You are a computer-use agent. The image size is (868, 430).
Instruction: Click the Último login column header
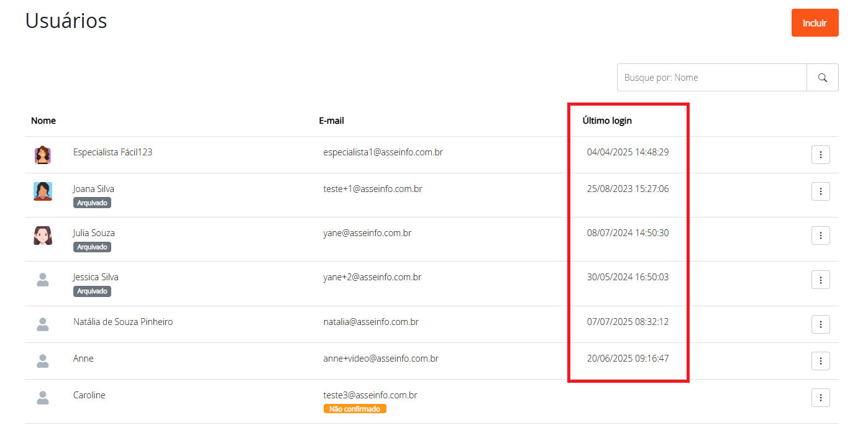coord(606,121)
